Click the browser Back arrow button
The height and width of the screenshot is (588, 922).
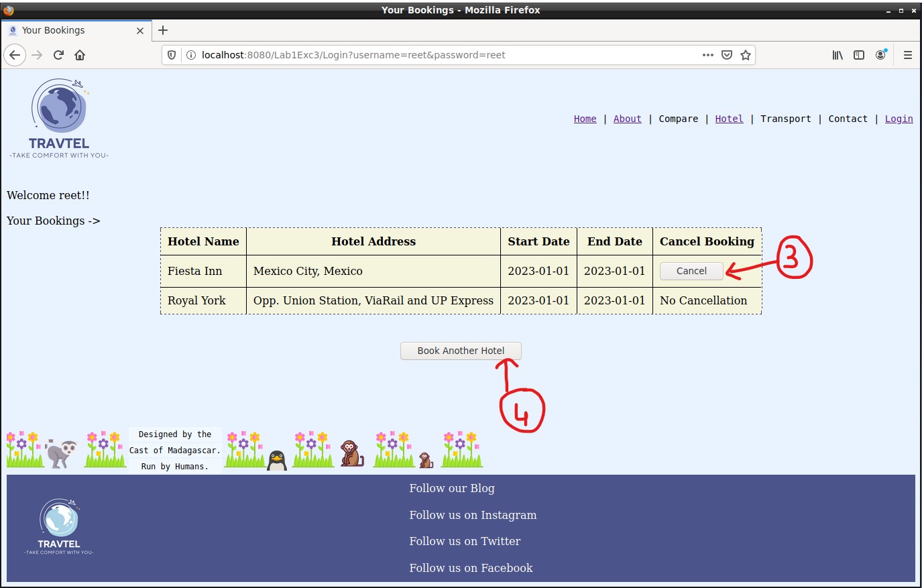click(x=15, y=55)
